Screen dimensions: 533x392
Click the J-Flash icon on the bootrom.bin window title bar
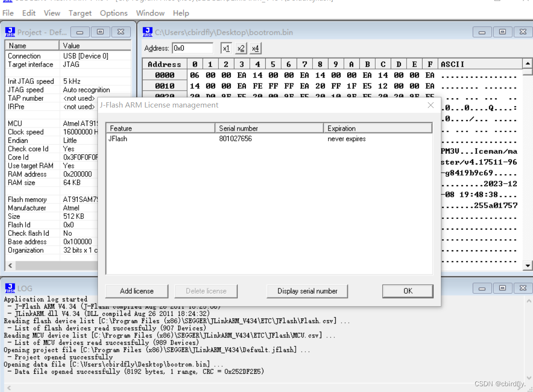click(147, 32)
